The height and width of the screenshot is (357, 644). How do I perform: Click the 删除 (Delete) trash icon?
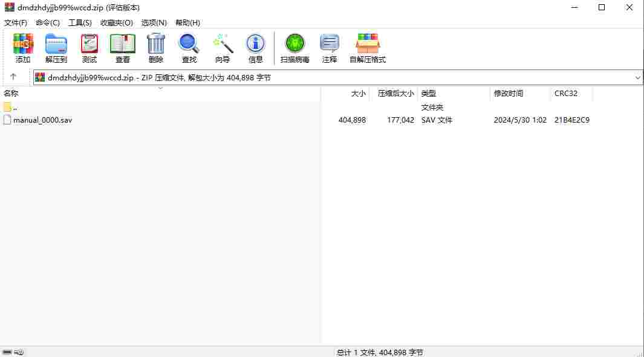coord(155,44)
